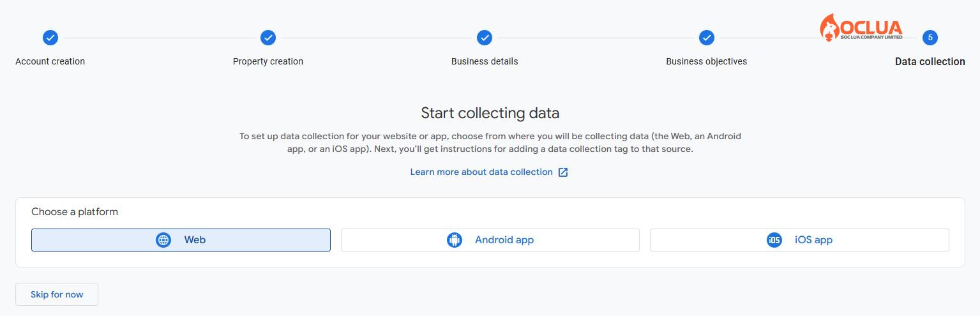Click the Property creation checkmark step icon
The height and width of the screenshot is (316, 980).
[268, 38]
